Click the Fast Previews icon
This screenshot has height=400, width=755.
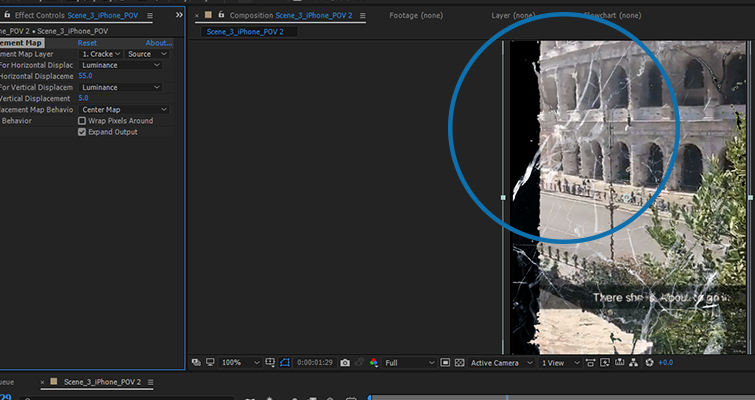[x=605, y=362]
